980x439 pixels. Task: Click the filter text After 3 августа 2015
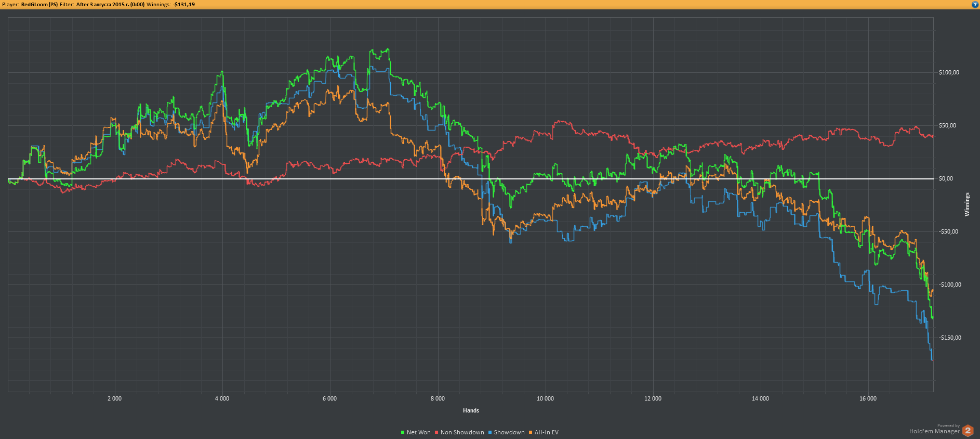click(110, 4)
